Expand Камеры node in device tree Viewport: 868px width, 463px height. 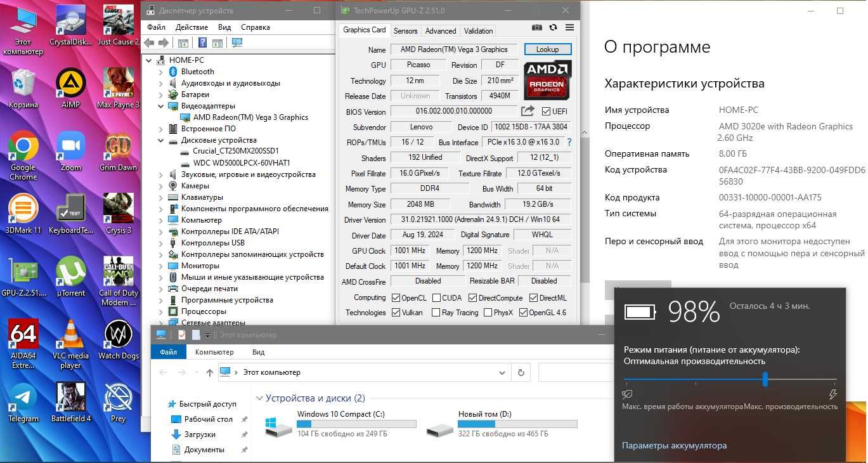click(x=161, y=186)
